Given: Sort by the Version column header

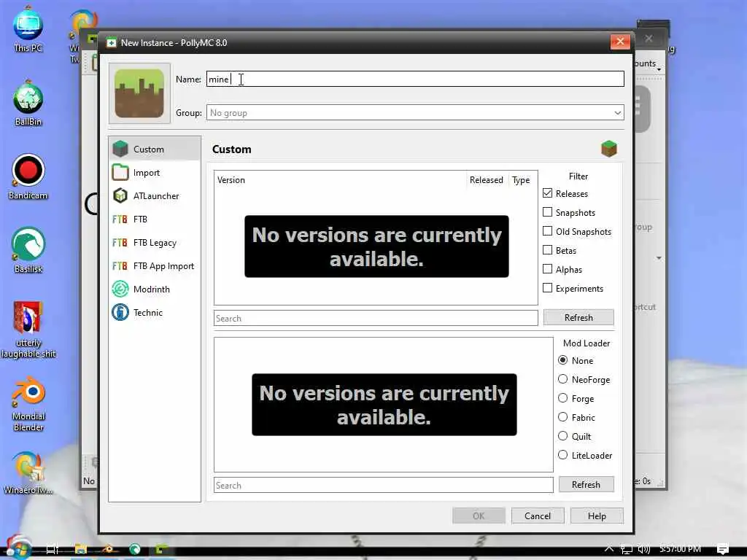Looking at the screenshot, I should [341, 180].
